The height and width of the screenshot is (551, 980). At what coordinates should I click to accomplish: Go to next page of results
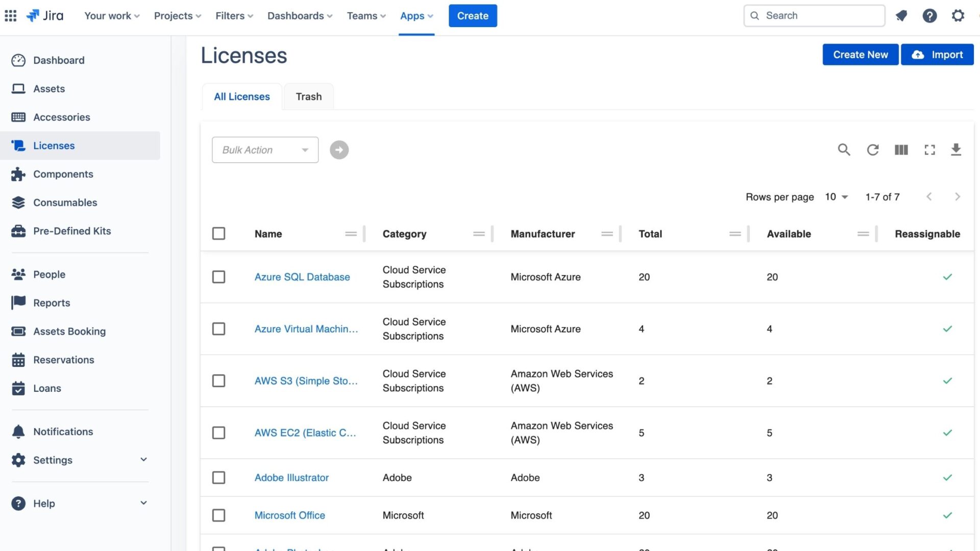(958, 197)
